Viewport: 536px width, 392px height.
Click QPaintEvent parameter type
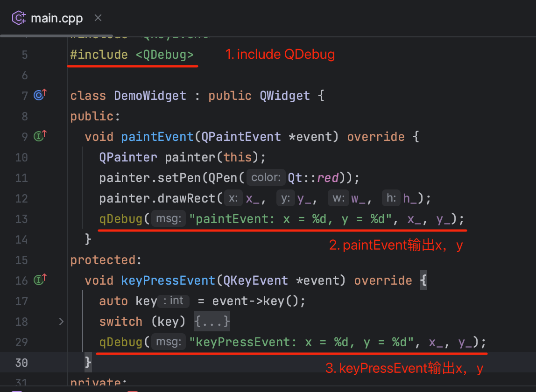click(241, 137)
